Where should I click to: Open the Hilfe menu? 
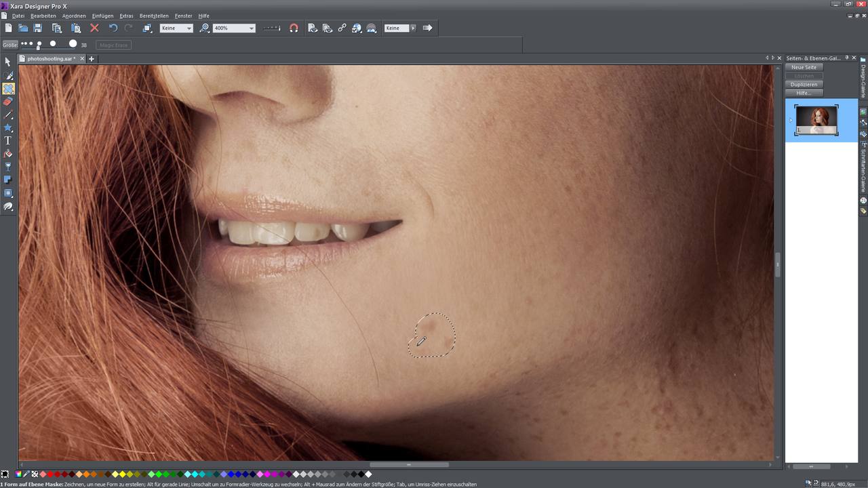203,16
